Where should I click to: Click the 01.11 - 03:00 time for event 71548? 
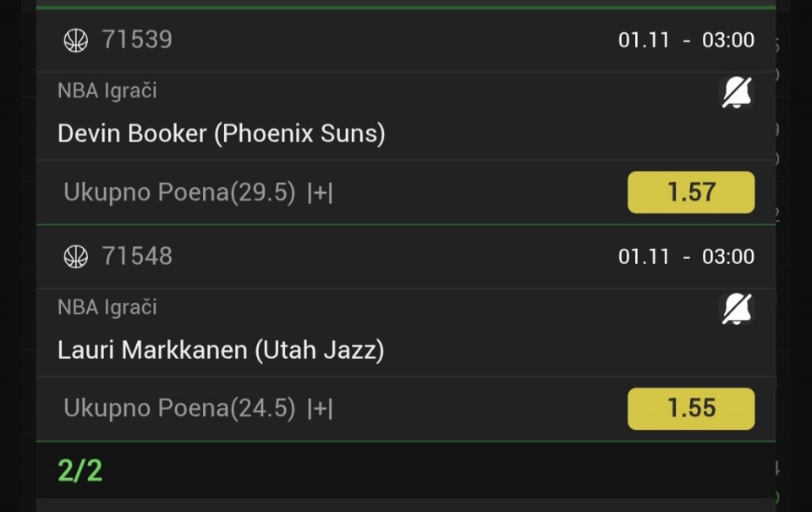pos(686,256)
